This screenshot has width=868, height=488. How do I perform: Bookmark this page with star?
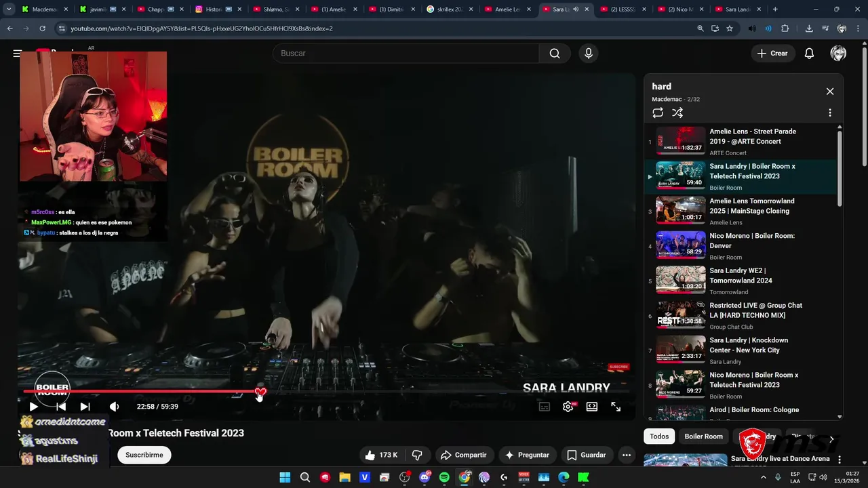(730, 28)
